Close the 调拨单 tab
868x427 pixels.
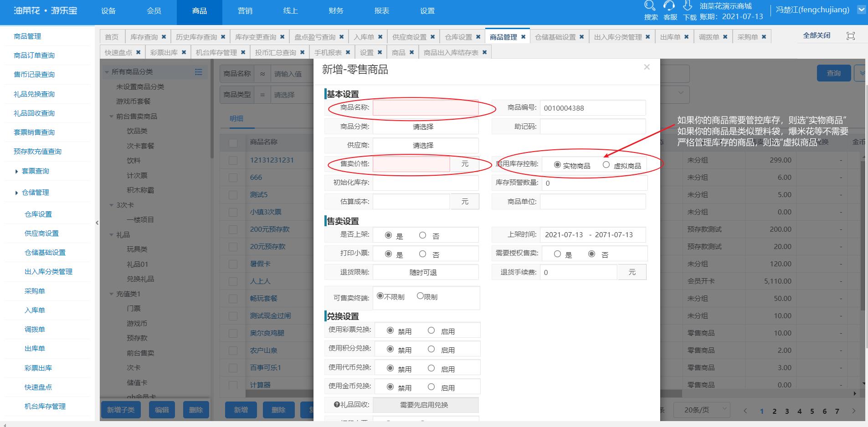725,37
